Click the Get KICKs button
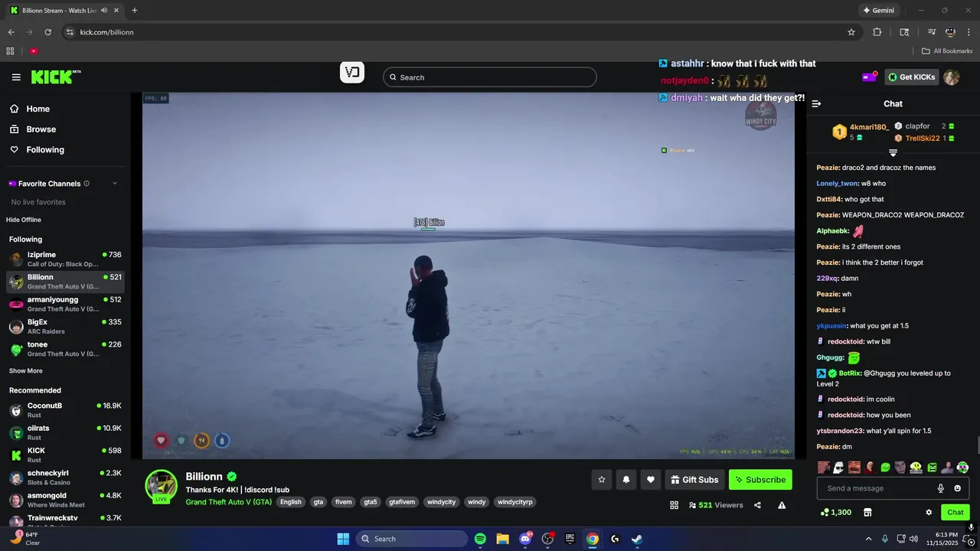Screen dimensions: 980x551 pyautogui.click(x=912, y=77)
